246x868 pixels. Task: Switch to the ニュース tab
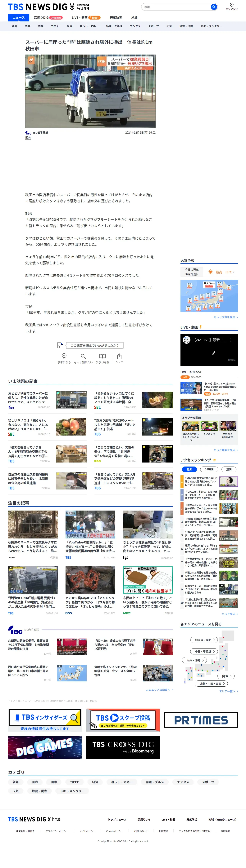point(19,18)
